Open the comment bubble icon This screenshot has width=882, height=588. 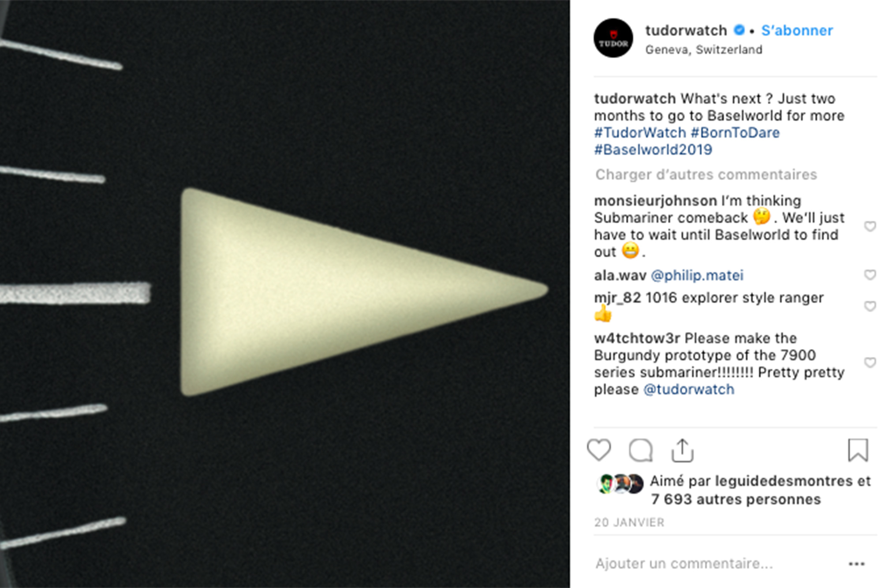pos(640,450)
